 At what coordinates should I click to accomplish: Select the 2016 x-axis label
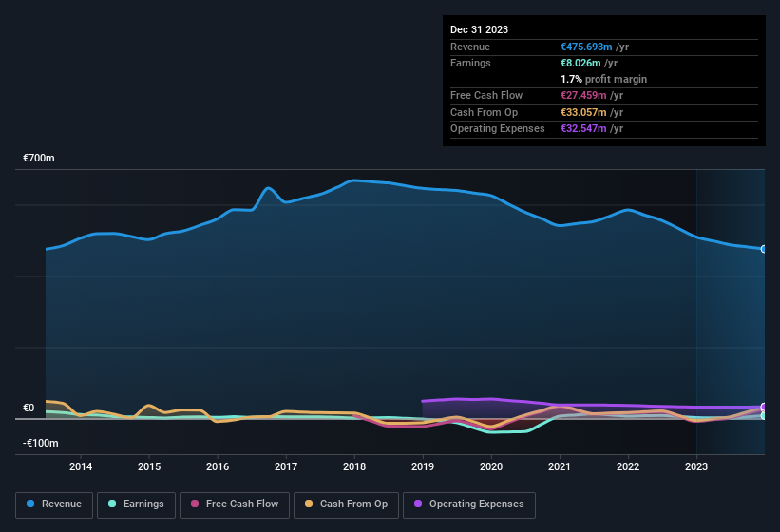(218, 466)
